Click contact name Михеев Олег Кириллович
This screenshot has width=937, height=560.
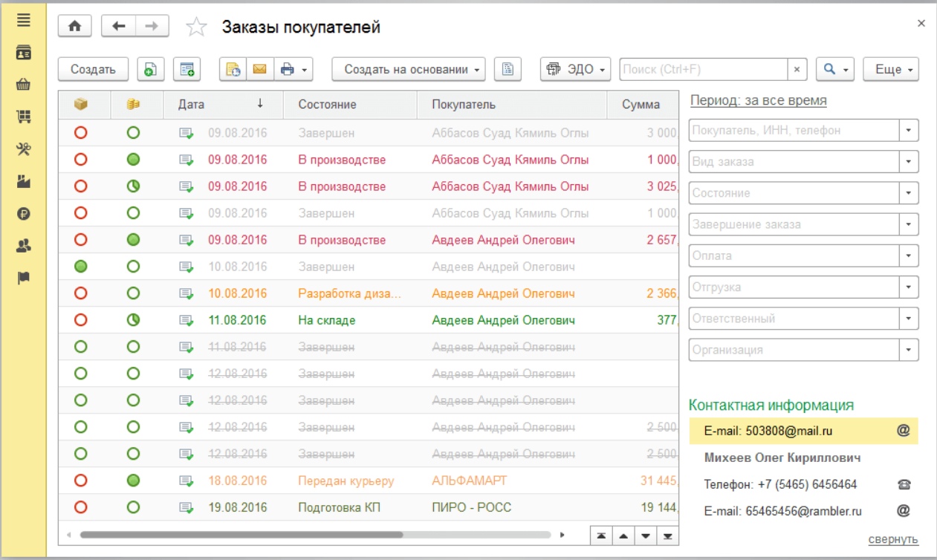(782, 458)
